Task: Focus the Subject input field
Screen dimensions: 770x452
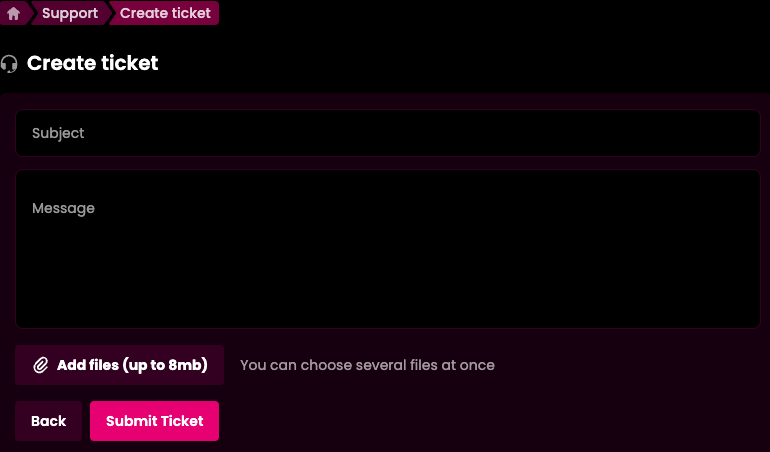Action: pyautogui.click(x=388, y=133)
